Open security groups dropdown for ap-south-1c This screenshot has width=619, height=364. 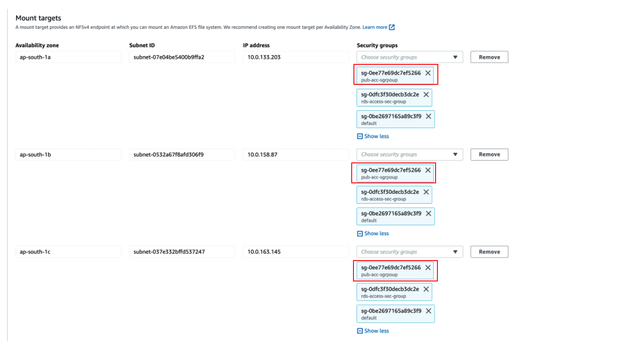click(410, 252)
